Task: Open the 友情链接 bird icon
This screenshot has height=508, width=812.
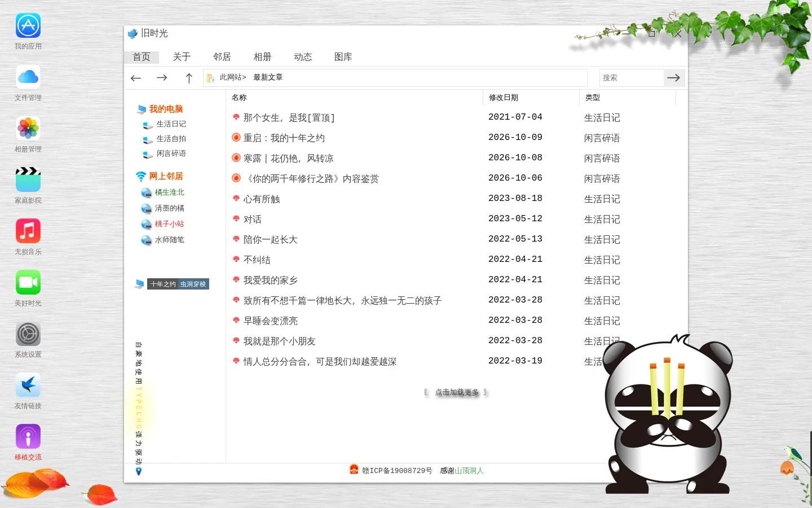Action: pyautogui.click(x=28, y=385)
